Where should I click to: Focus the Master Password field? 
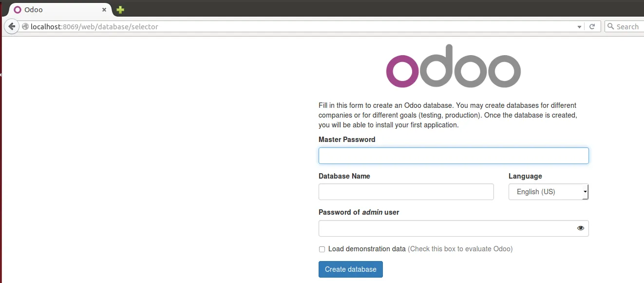click(454, 156)
